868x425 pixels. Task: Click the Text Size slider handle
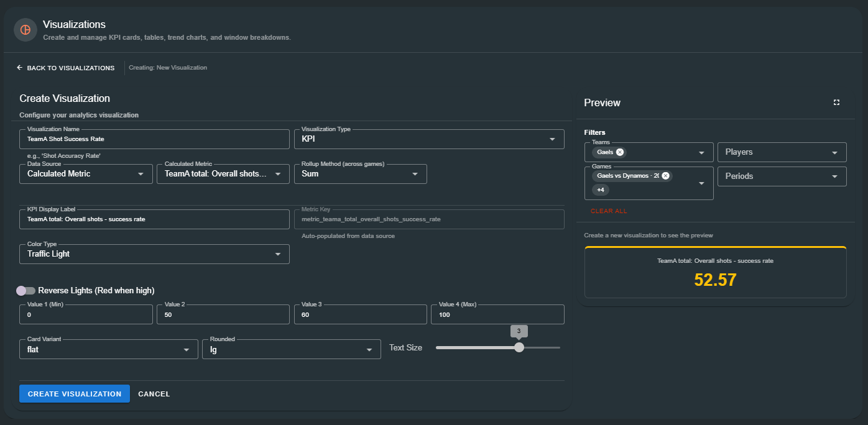(x=519, y=347)
